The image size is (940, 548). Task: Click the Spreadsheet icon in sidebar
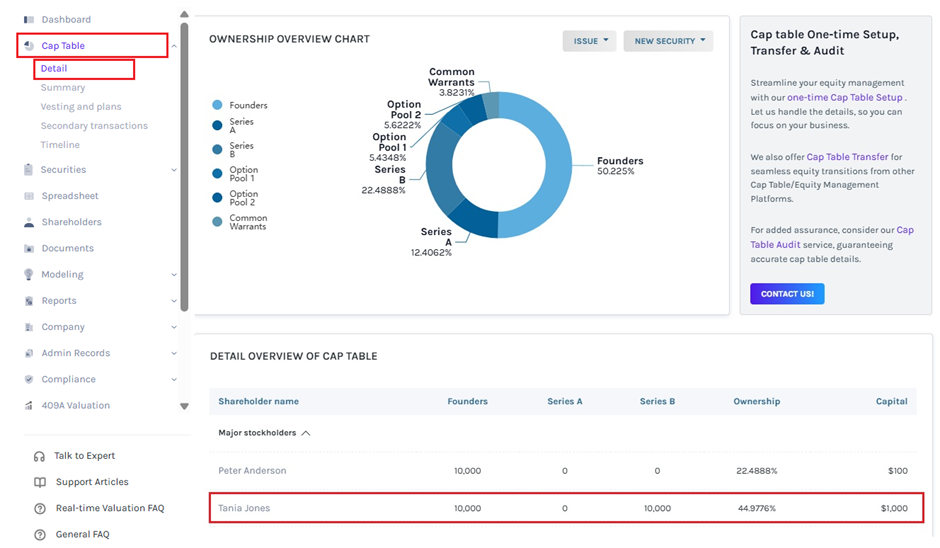click(28, 196)
